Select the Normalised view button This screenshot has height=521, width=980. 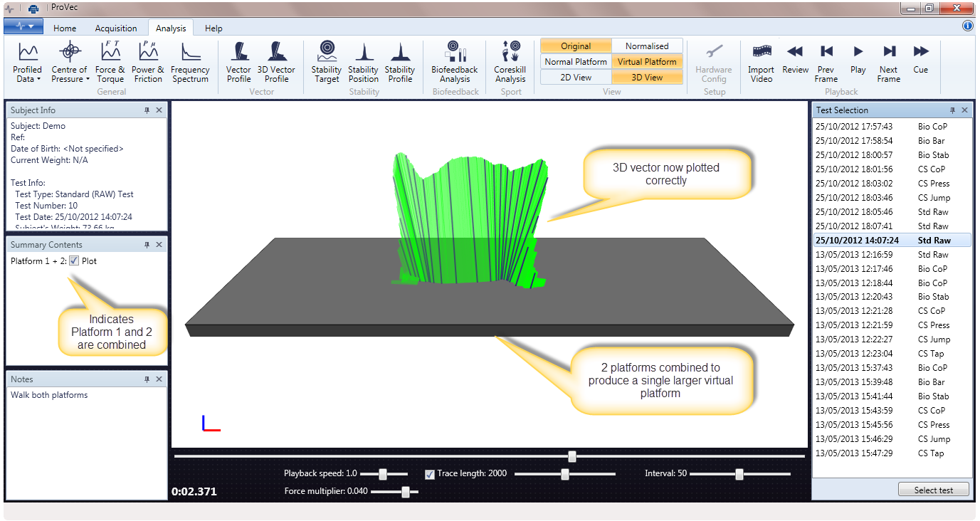[x=647, y=46]
